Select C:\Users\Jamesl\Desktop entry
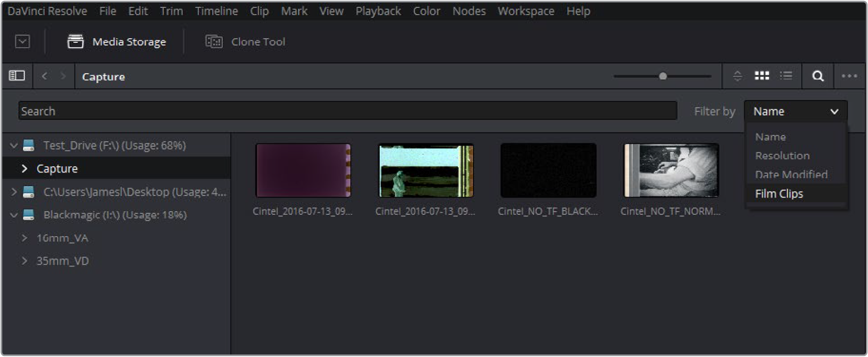The image size is (868, 357). click(x=135, y=192)
